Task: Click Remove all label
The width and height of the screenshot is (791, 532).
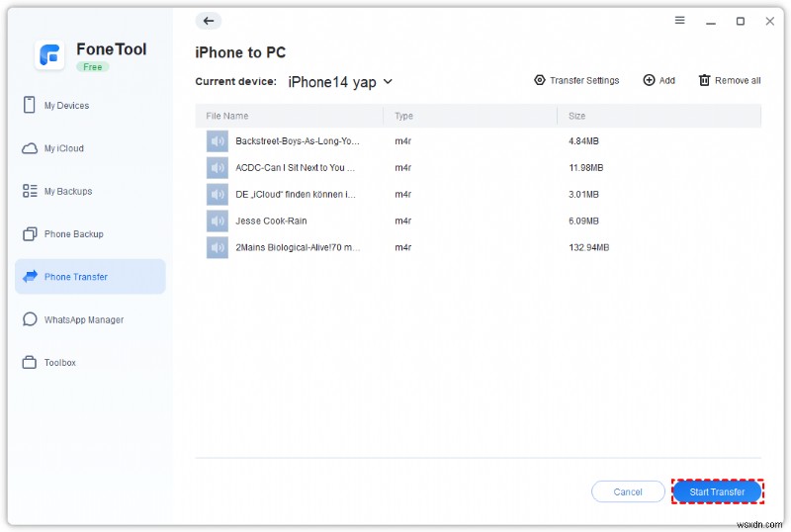Action: pyautogui.click(x=738, y=80)
